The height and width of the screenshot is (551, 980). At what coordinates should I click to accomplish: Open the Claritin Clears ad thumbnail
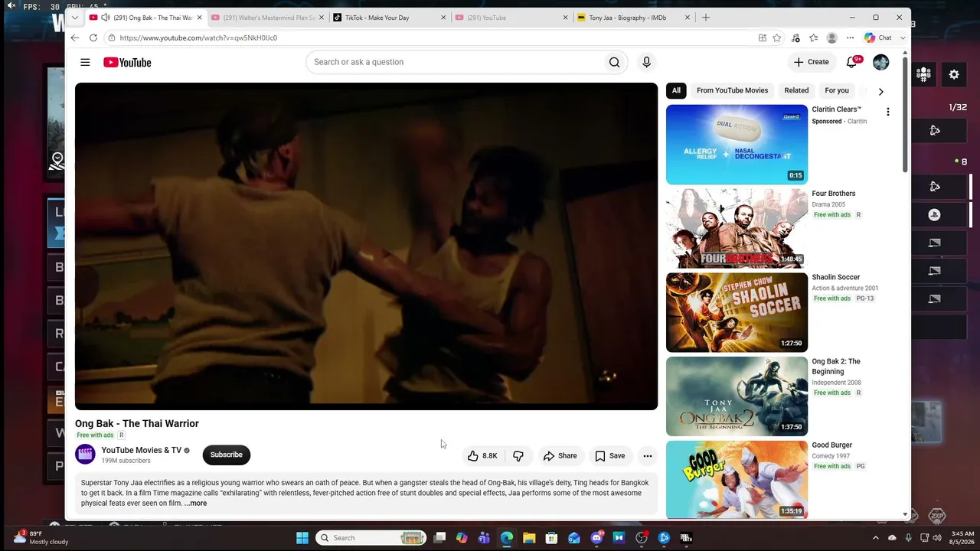point(737,145)
